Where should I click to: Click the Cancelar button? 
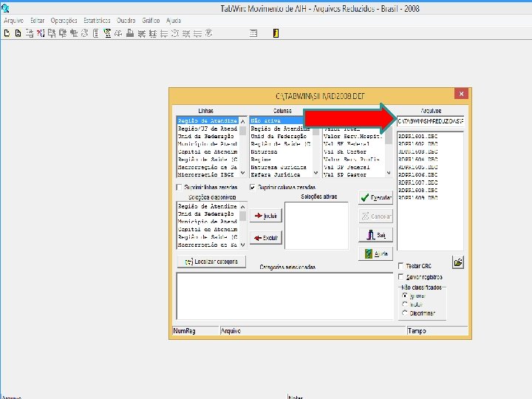(x=376, y=216)
